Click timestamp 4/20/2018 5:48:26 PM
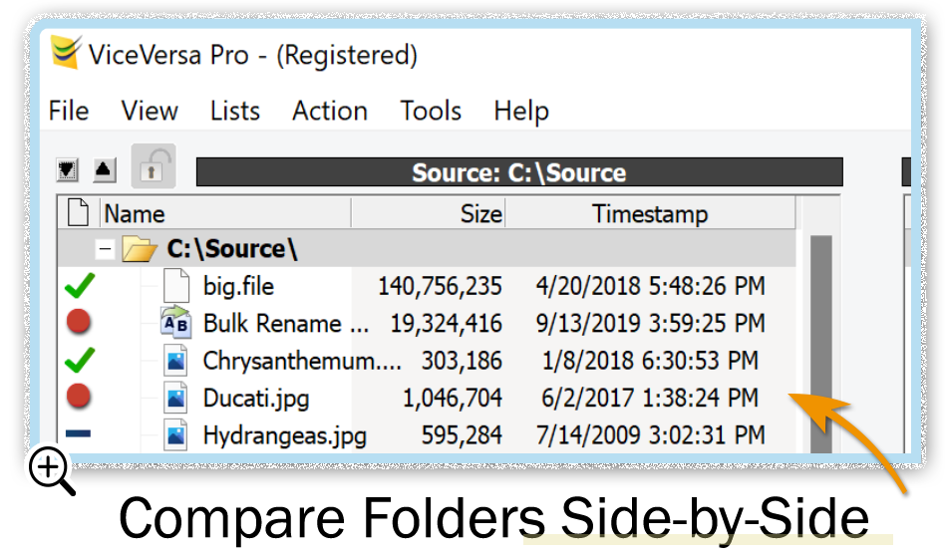The height and width of the screenshot is (560, 947). point(651,286)
